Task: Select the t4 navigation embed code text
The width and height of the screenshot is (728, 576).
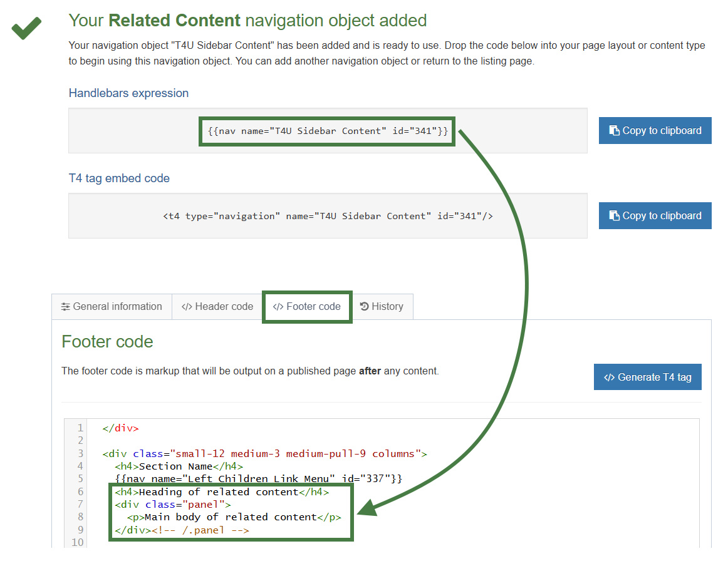Action: pyautogui.click(x=327, y=216)
